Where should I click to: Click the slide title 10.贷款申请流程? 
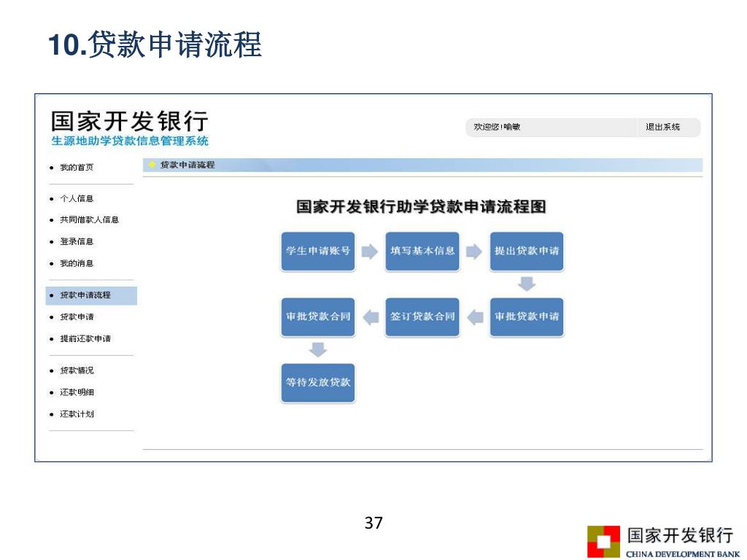(155, 44)
